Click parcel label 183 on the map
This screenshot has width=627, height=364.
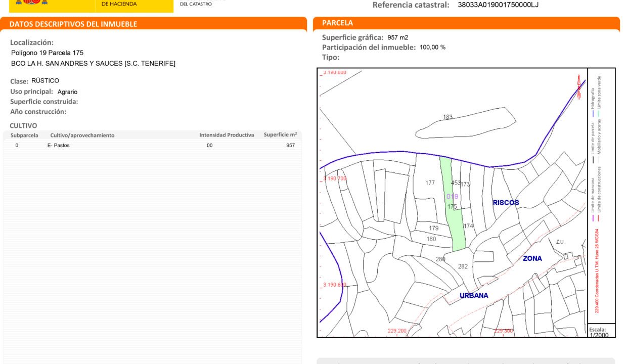[448, 117]
